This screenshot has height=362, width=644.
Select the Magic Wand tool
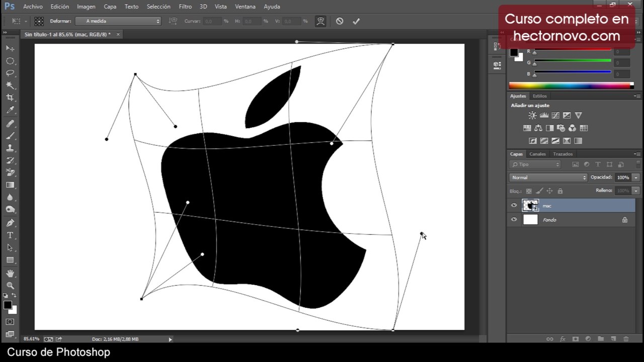click(x=10, y=85)
